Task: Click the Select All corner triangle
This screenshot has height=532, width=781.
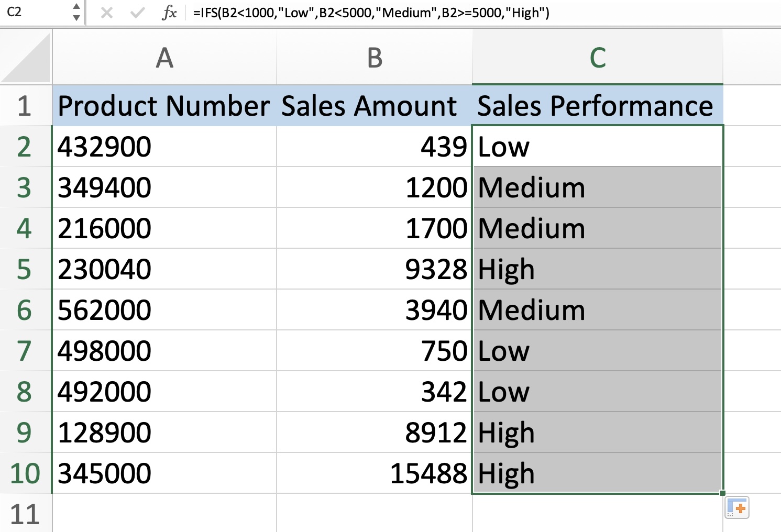Action: click(x=26, y=58)
